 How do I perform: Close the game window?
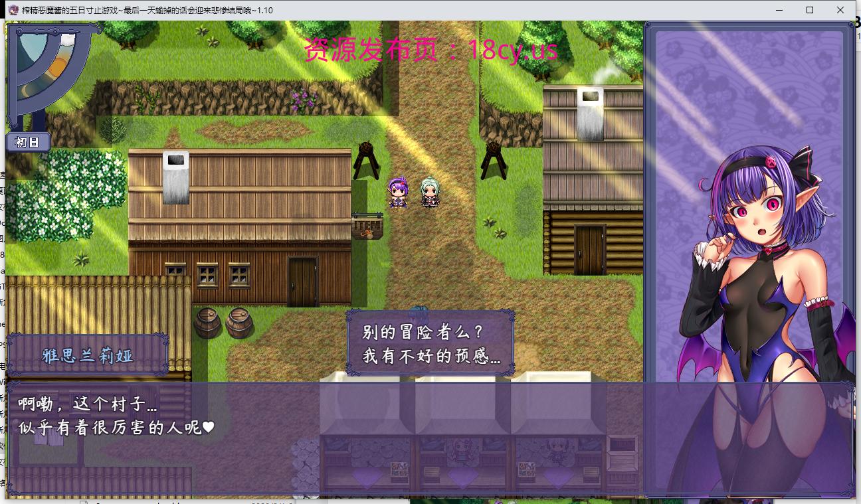click(840, 10)
